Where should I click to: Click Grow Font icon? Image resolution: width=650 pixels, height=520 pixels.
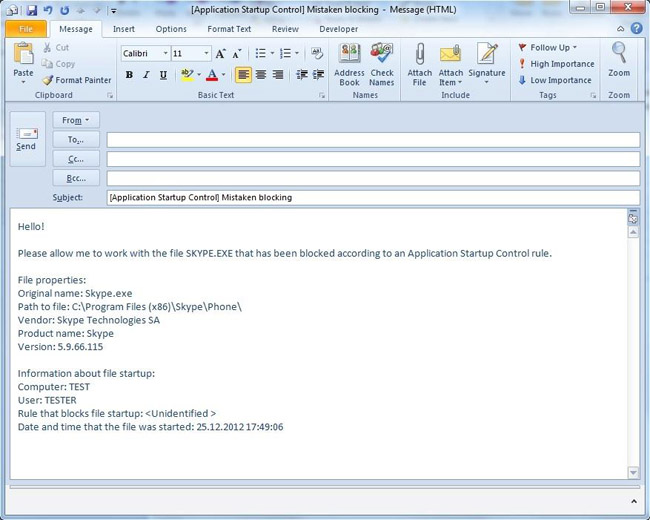tap(221, 53)
